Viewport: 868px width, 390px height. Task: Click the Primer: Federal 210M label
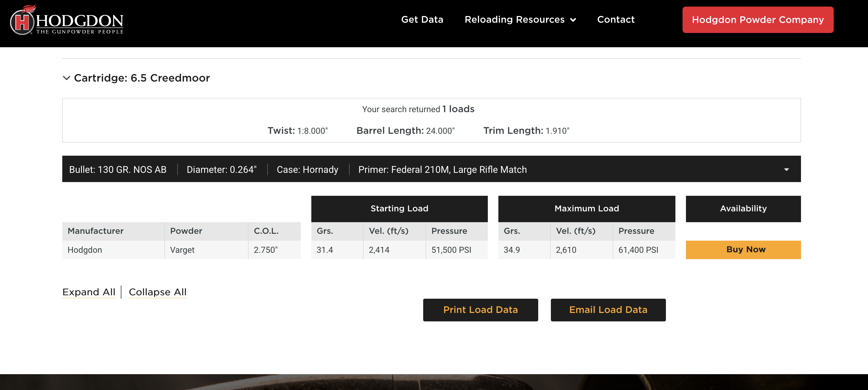point(442,170)
